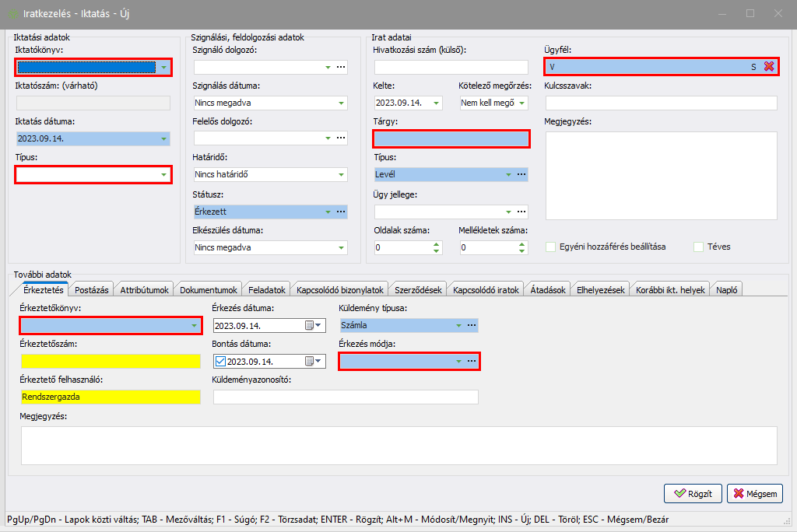Click the Mégsem cancel button
The width and height of the screenshot is (797, 532).
point(754,493)
